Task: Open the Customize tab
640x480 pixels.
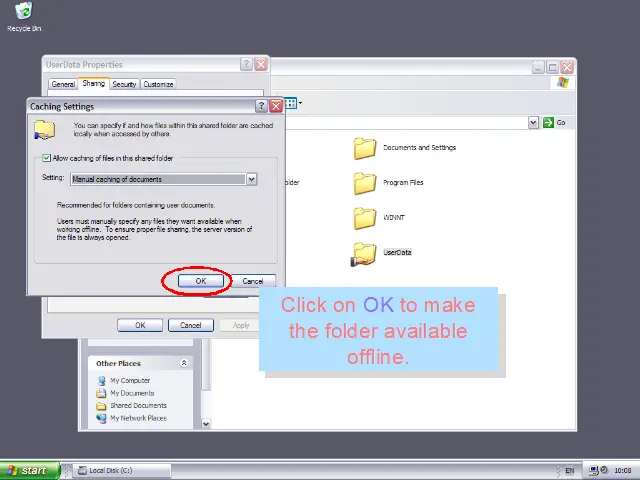Action: click(158, 84)
